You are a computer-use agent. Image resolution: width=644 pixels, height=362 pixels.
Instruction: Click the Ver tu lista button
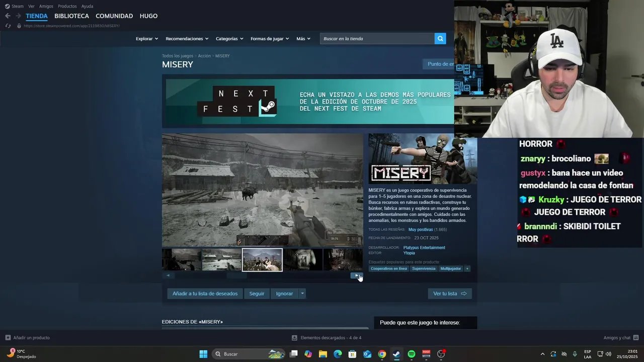point(450,294)
